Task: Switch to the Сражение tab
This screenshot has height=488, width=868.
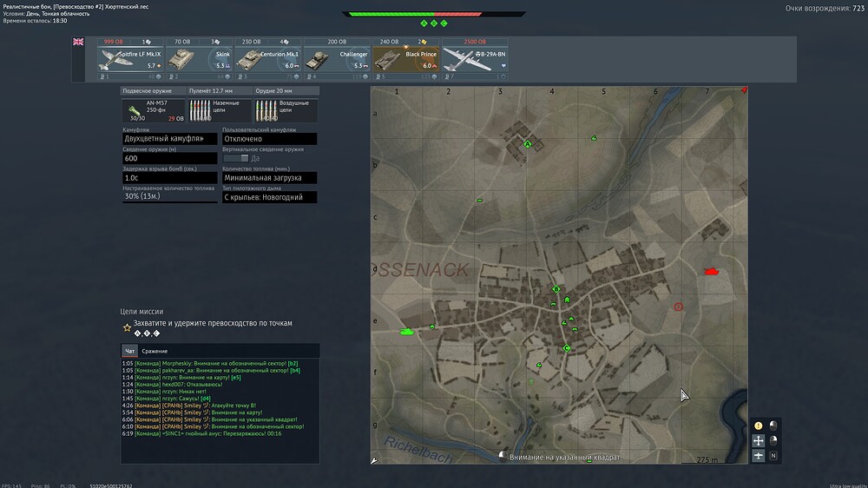Action: click(x=155, y=351)
